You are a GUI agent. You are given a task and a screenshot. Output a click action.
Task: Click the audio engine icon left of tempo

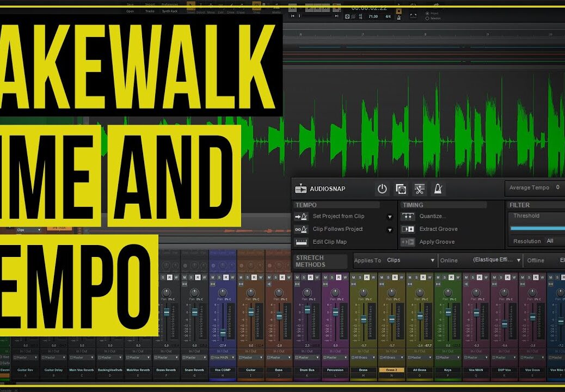click(x=347, y=16)
